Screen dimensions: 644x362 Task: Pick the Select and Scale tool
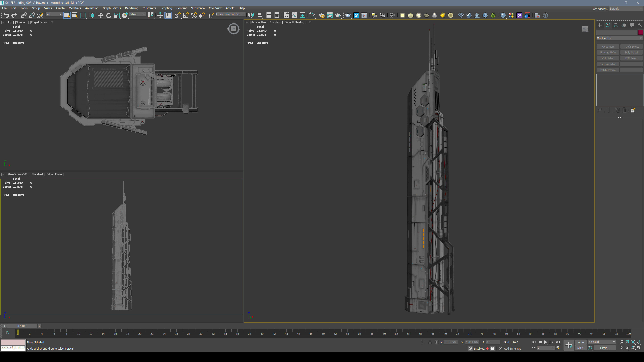(x=117, y=15)
